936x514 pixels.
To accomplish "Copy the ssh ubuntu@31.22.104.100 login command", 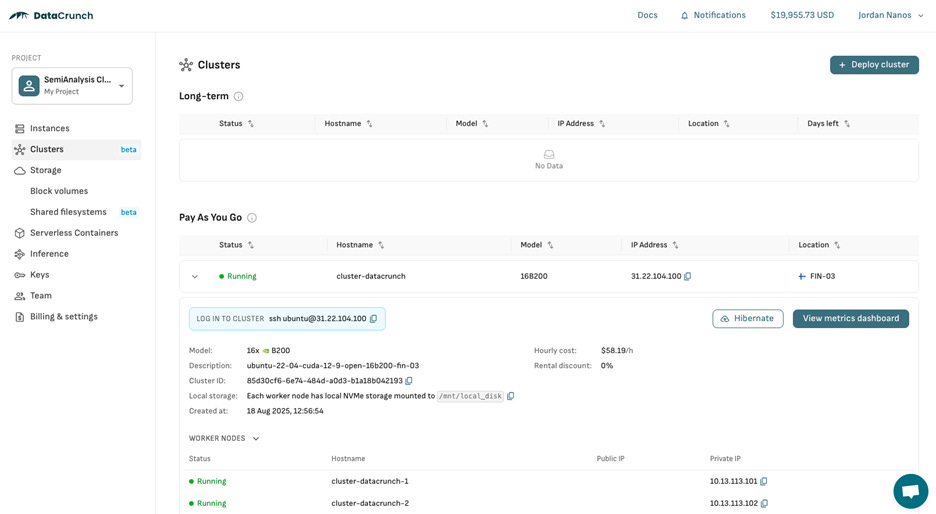I will tap(374, 319).
